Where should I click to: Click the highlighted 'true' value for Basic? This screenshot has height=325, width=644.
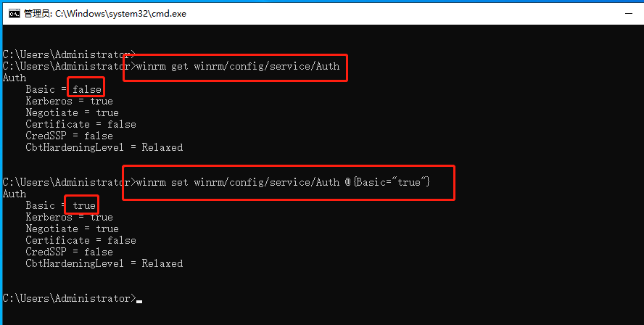point(84,205)
